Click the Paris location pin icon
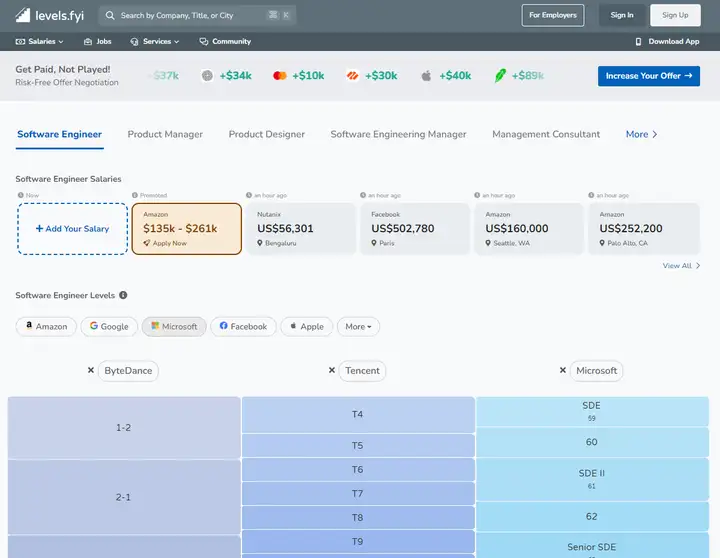Viewport: 720px width, 558px height. point(374,243)
